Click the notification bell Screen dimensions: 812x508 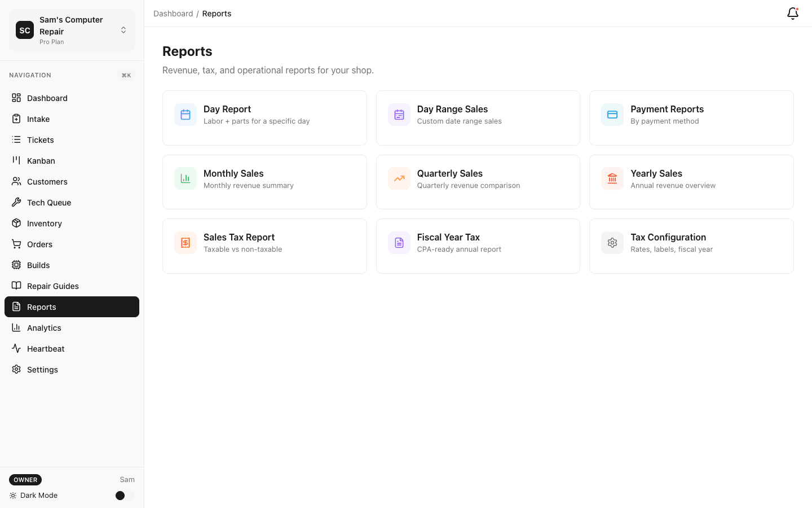click(x=792, y=13)
